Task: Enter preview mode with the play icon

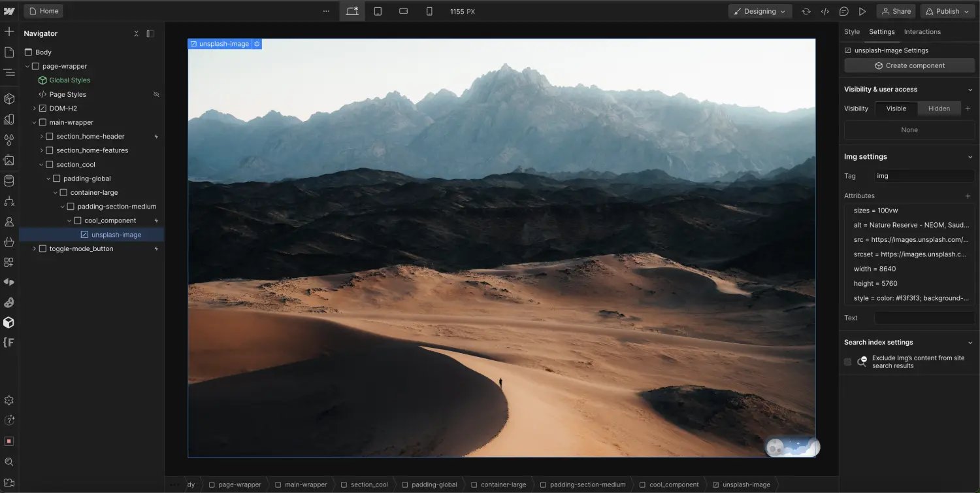Action: pos(862,11)
